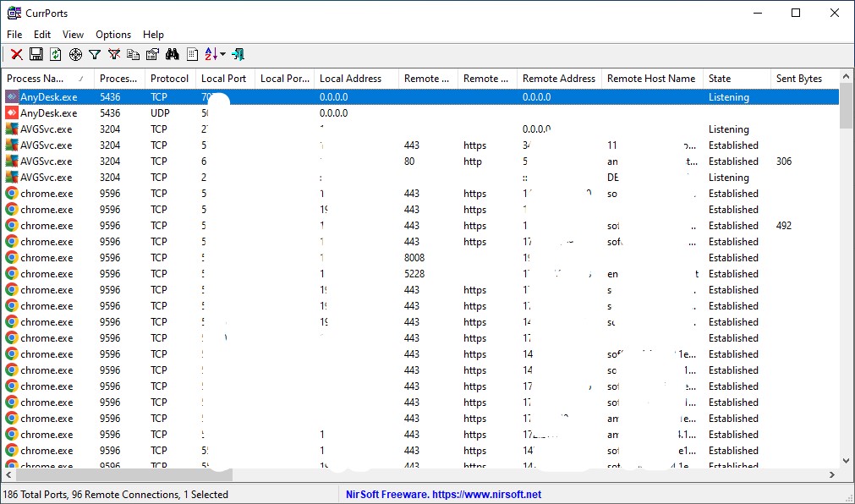The height and width of the screenshot is (504, 855).
Task: Click the remote port value 8008
Action: 414,257
